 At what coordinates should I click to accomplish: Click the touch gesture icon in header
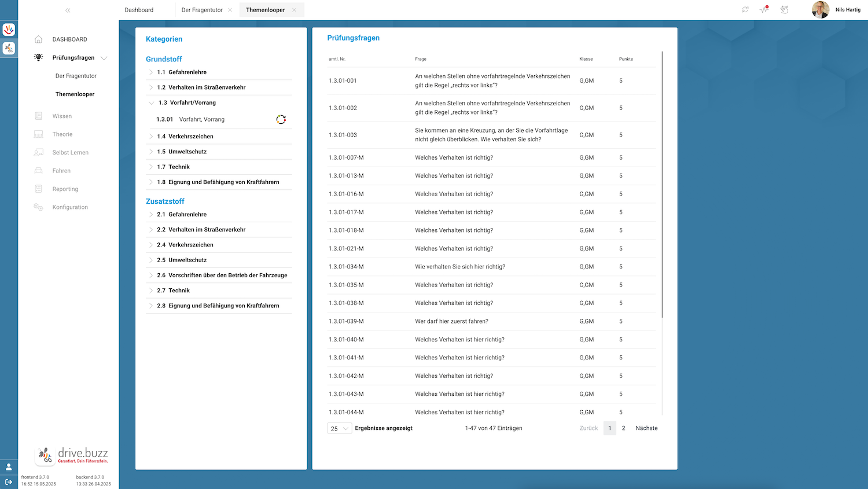(784, 10)
